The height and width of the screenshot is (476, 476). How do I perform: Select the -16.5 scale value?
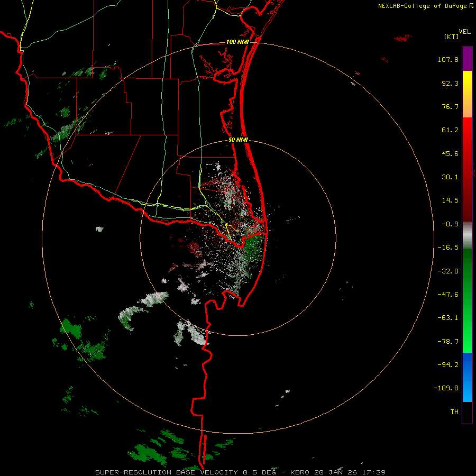tap(448, 248)
